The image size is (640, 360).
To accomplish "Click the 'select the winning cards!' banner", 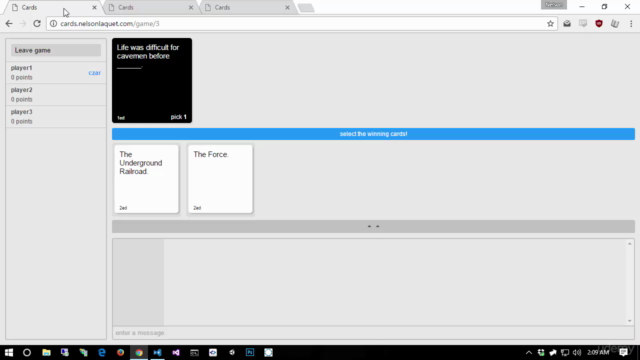I will click(373, 134).
